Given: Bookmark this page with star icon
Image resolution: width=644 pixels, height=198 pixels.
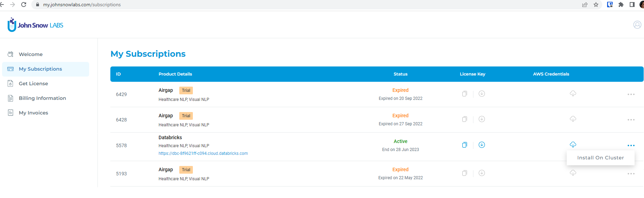Looking at the screenshot, I should pos(596,5).
